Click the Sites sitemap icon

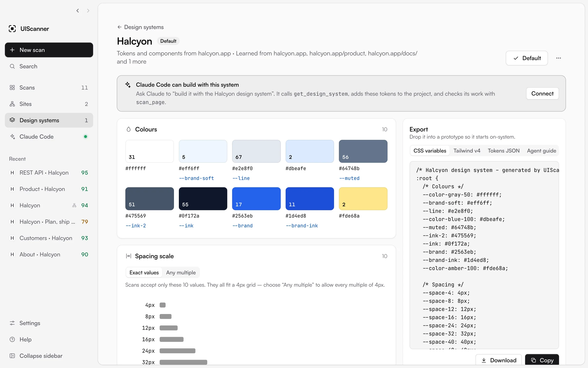click(12, 104)
